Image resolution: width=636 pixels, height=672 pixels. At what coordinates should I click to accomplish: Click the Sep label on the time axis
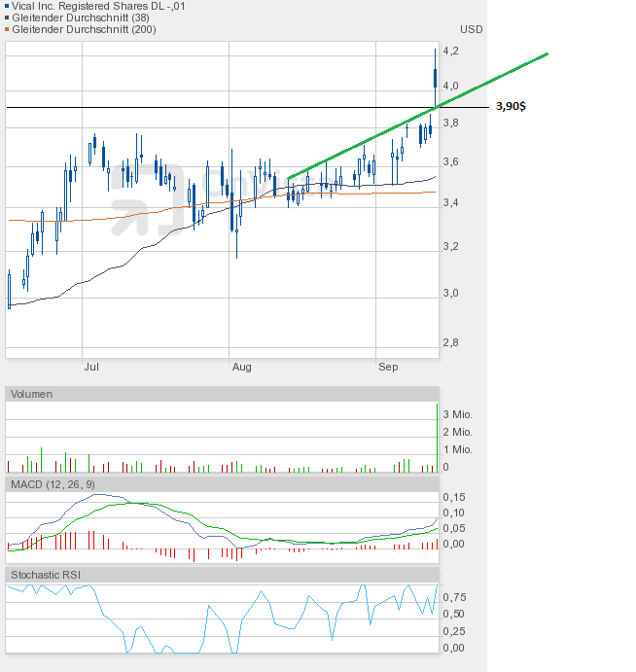tap(388, 367)
